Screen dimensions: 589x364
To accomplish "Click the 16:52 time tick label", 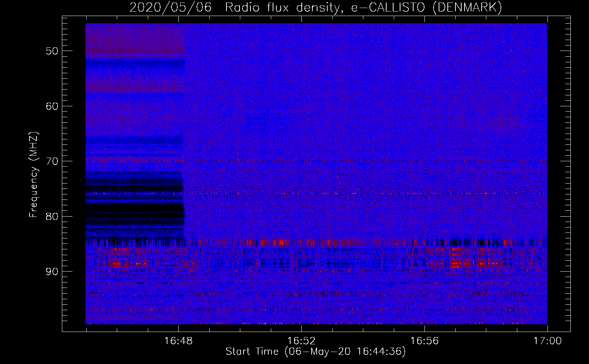I will point(301,341).
